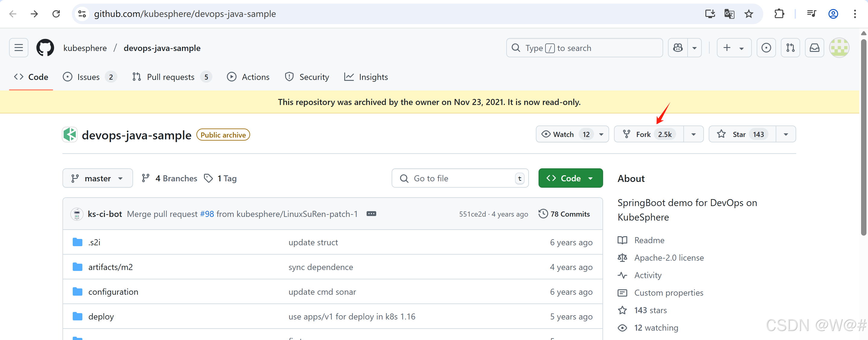View the Insights tab
This screenshot has width=868, height=340.
pyautogui.click(x=366, y=77)
